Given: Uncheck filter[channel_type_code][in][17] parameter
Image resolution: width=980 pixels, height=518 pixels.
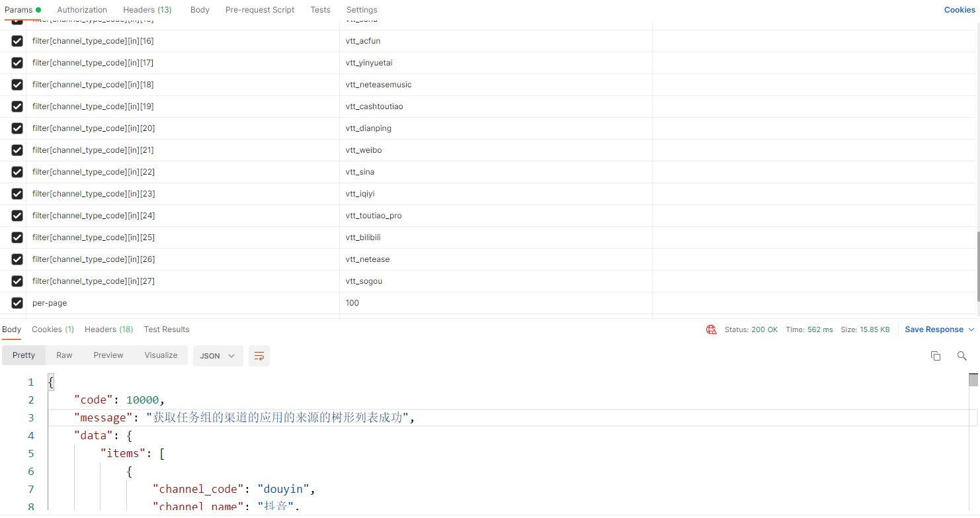Looking at the screenshot, I should [17, 63].
